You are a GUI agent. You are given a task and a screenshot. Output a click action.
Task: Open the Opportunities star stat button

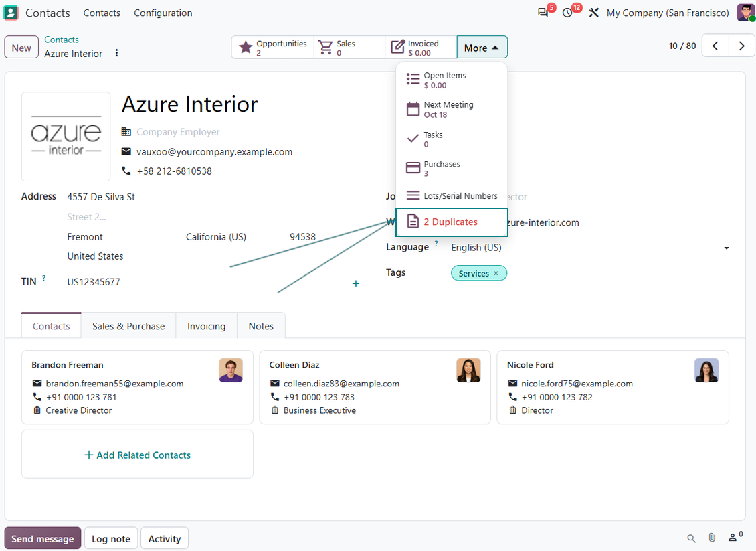tap(273, 48)
